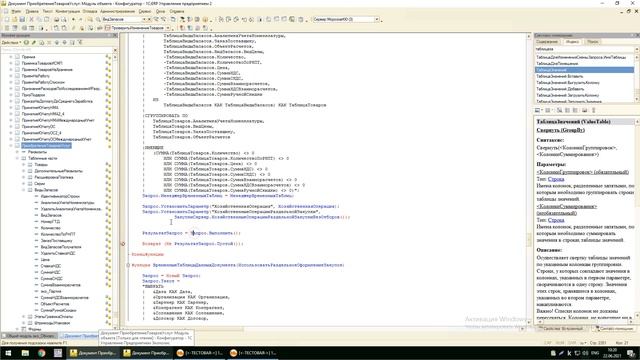This screenshot has width=640, height=360.
Task: Open File Explorer from the taskbar
Action: [x=25, y=353]
